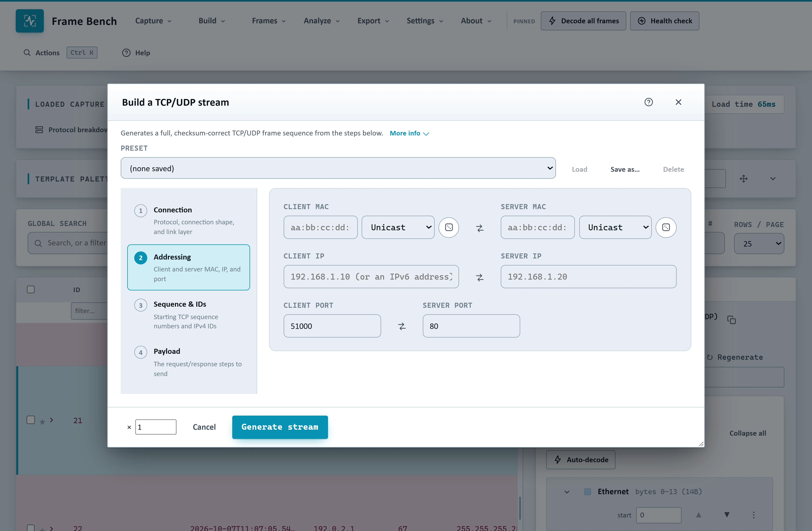Go to step 1 Connection
This screenshot has height=531, width=812.
tap(189, 220)
